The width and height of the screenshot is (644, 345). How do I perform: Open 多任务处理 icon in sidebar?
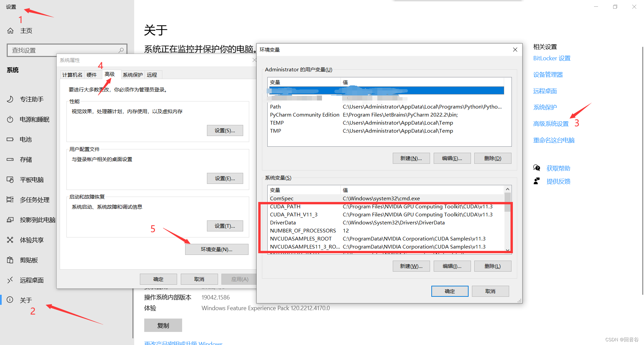[x=10, y=200]
